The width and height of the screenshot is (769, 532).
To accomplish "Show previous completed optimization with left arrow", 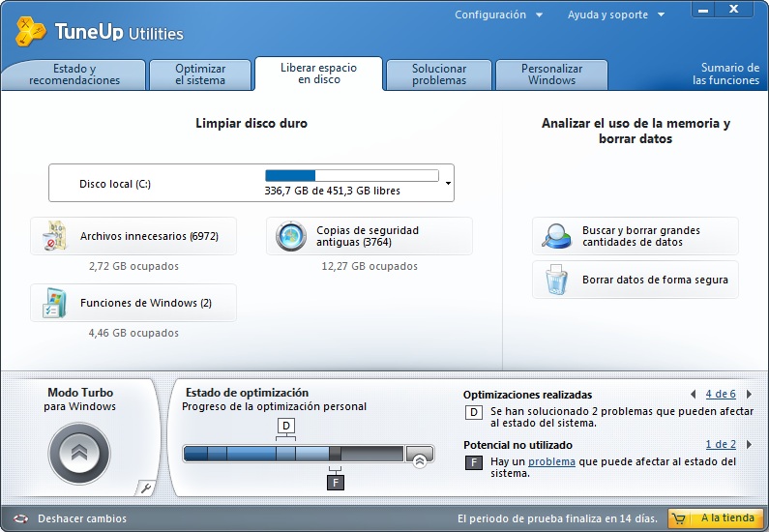I will 693,394.
